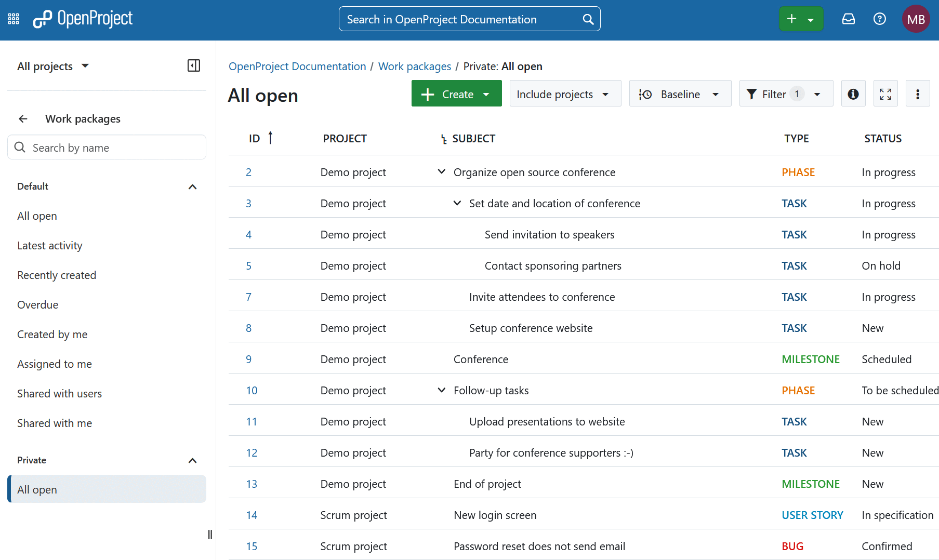Click the search magnifier in the top bar

pos(587,19)
